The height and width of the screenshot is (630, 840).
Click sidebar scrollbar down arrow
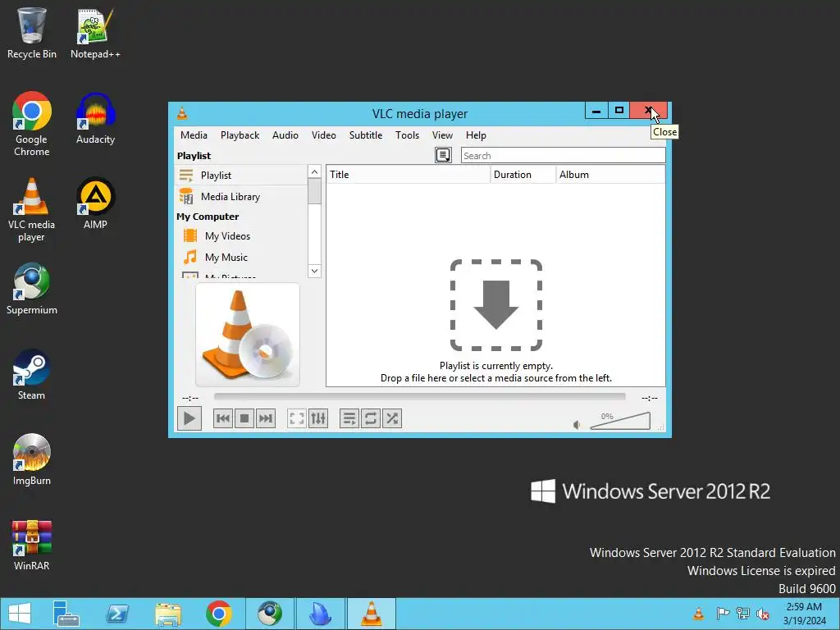tap(314, 271)
